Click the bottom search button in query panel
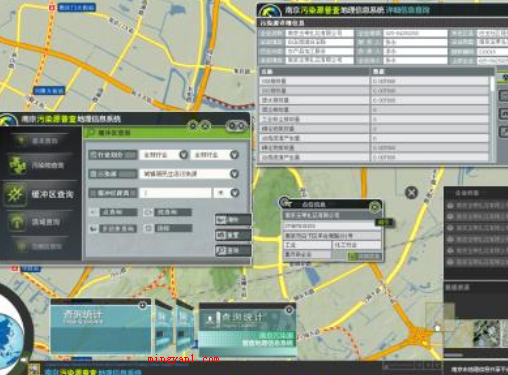Viewport: 508px width, 375px height. point(233,250)
